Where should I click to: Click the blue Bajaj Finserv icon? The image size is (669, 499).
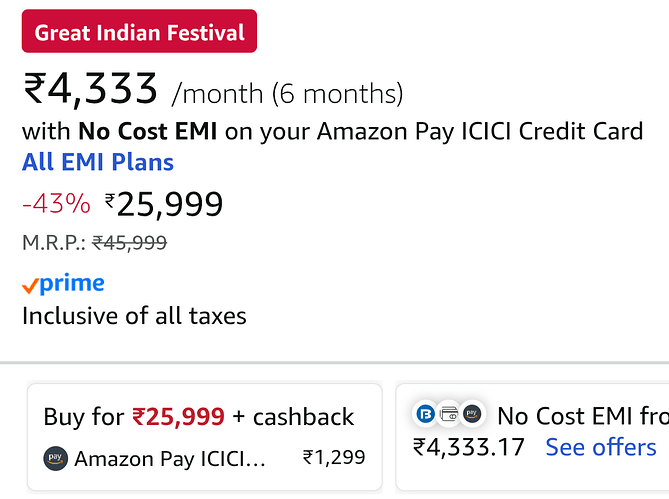point(425,412)
